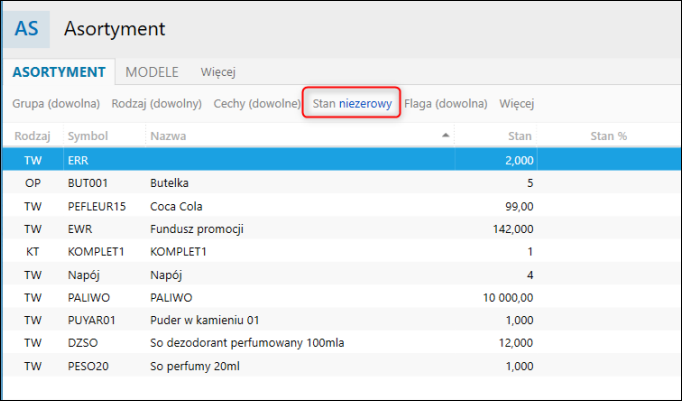
Task: Select the Fundusz promocji row
Action: [x=342, y=229]
